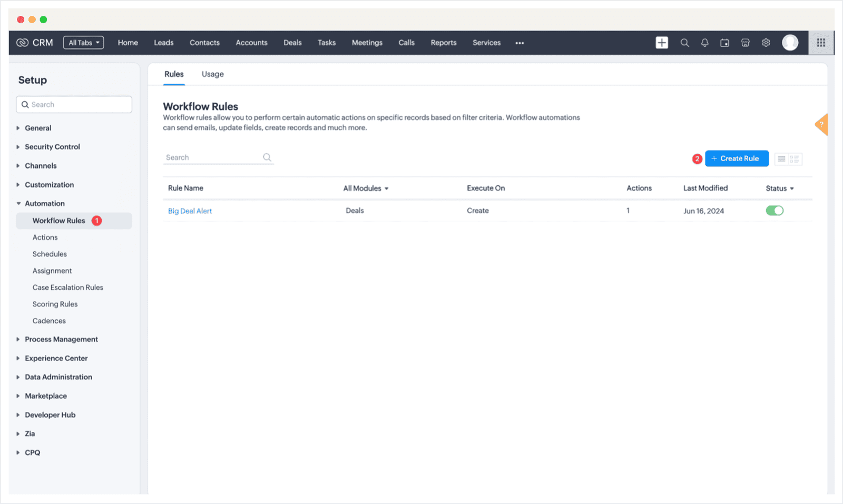
Task: Select Workflow Rules in the sidebar
Action: (x=74, y=221)
